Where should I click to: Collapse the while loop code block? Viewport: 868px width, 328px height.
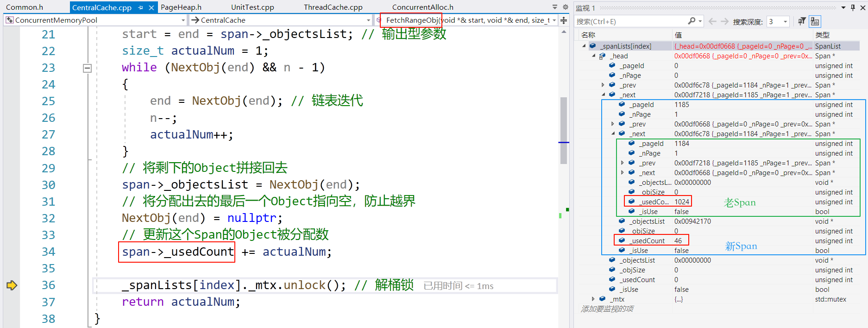pyautogui.click(x=87, y=68)
